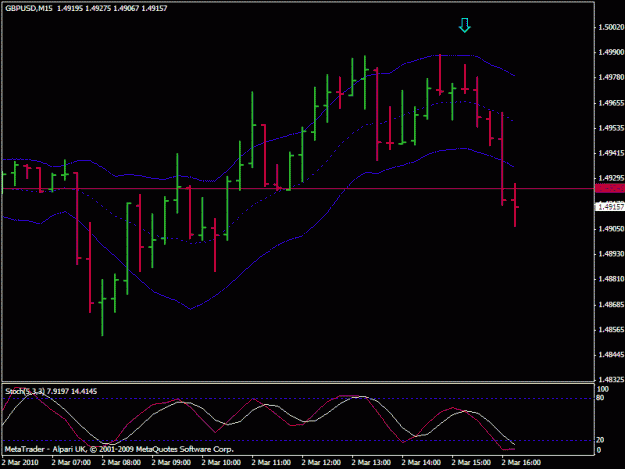
Task: Click the 1.48685 price axis label
Action: (611, 305)
